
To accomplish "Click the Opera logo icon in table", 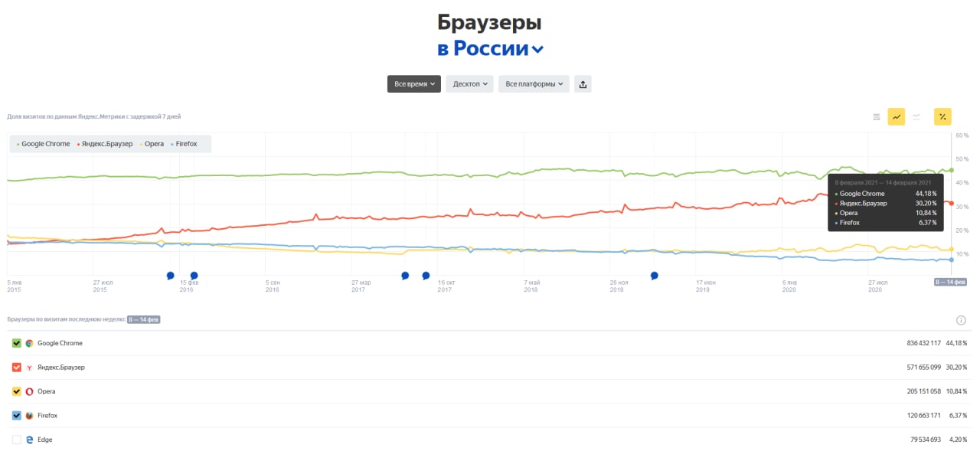I will [29, 391].
